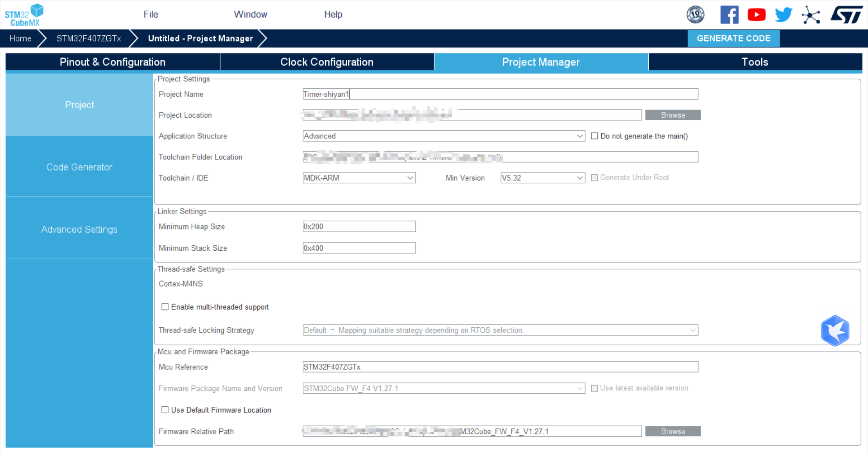Open the Window menu
Screen dimensions: 868x453
point(250,14)
